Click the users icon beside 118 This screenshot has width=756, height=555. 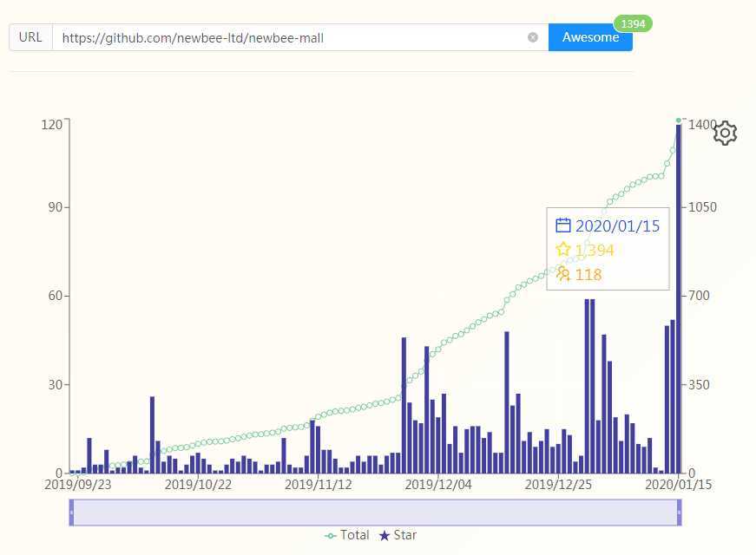pyautogui.click(x=562, y=274)
